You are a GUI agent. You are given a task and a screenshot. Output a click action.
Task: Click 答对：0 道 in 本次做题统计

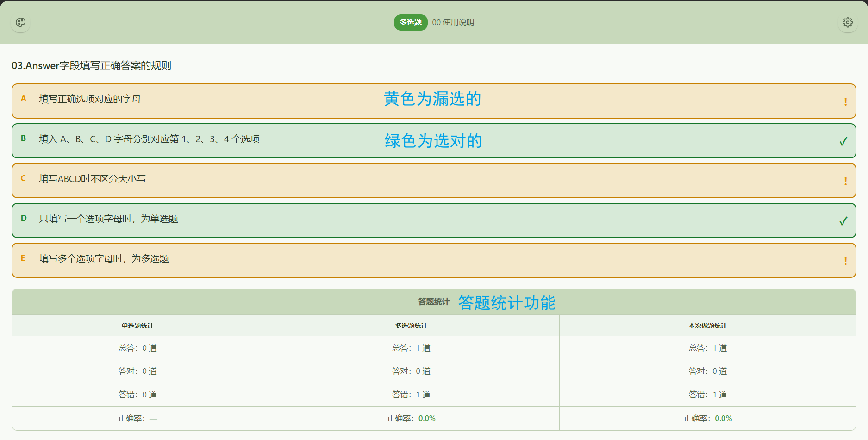pyautogui.click(x=708, y=371)
